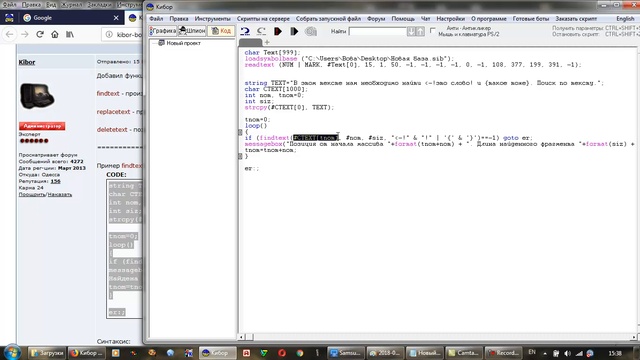Screen dimensions: 640x360
Task: Go forward in the Firefox browser
Action: [x=25, y=34]
